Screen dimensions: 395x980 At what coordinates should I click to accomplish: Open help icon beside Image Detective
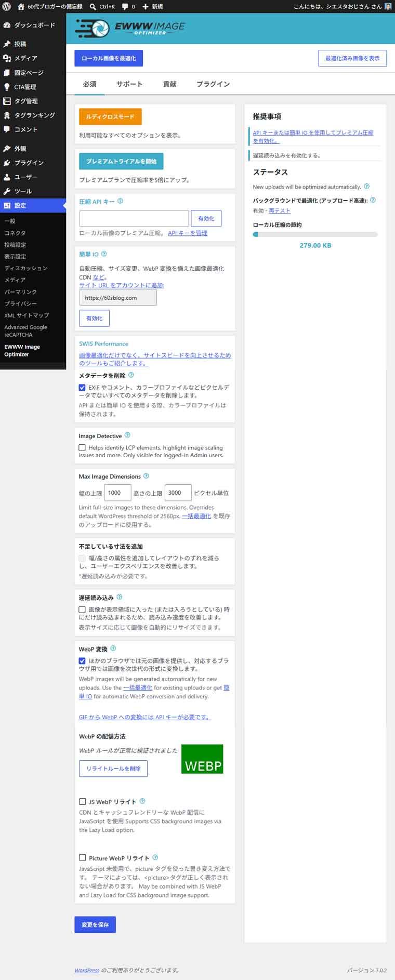[x=127, y=435]
